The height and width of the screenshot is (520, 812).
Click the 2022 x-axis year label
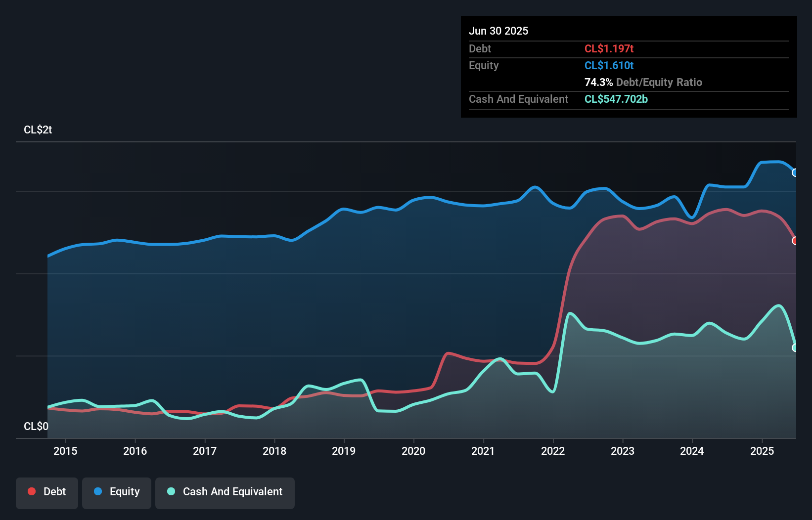[x=553, y=451]
